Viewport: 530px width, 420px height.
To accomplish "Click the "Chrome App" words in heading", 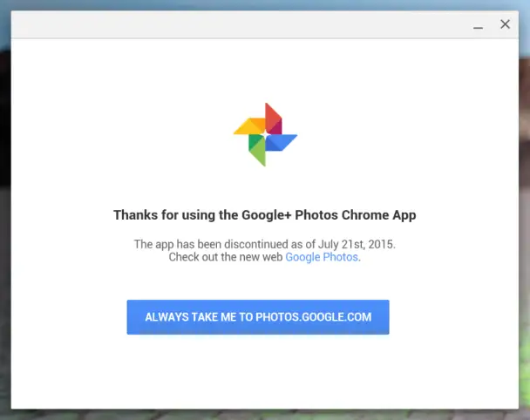I will point(378,215).
